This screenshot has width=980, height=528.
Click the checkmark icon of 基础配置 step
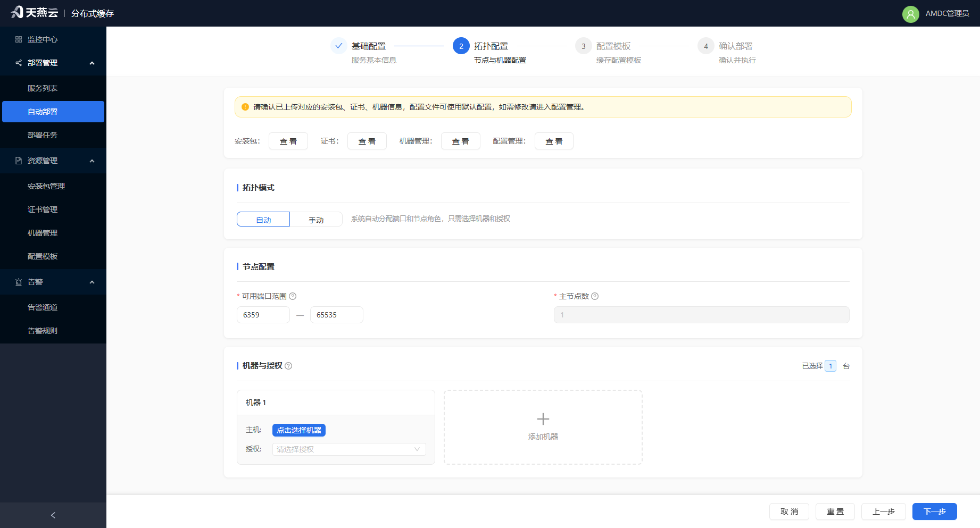click(339, 46)
